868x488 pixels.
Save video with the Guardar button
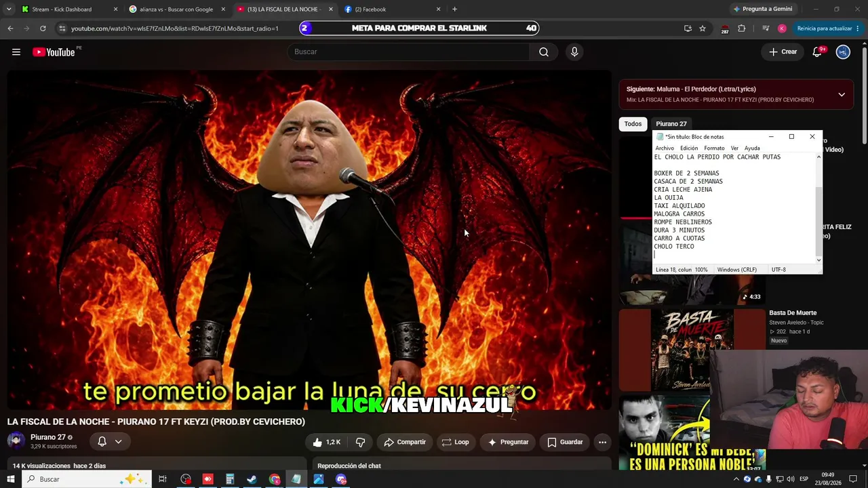(565, 442)
